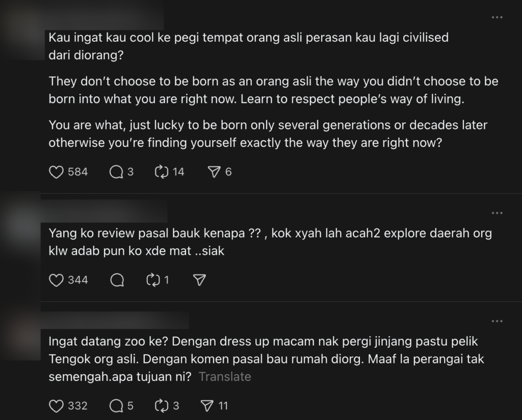Repost the 'Yang ko review' comment

pyautogui.click(x=153, y=280)
